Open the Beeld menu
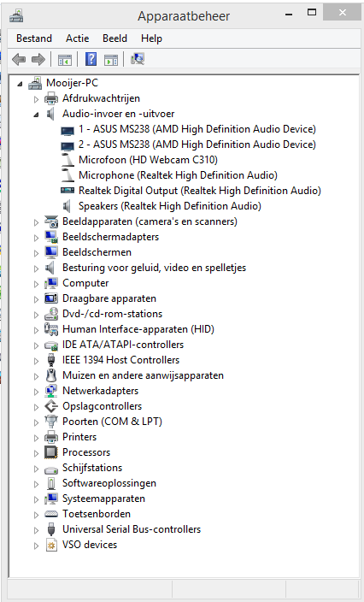Viewport: 364px width, 602px height. tap(114, 38)
